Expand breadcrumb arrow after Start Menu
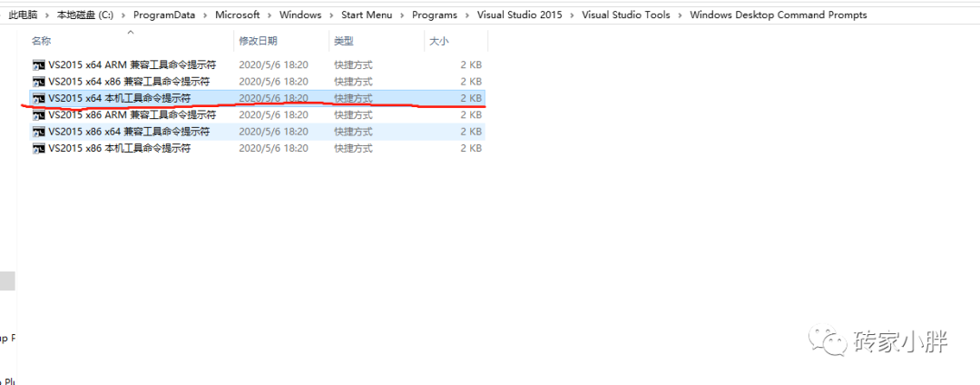Viewport: 980px width, 385px height. tap(403, 15)
